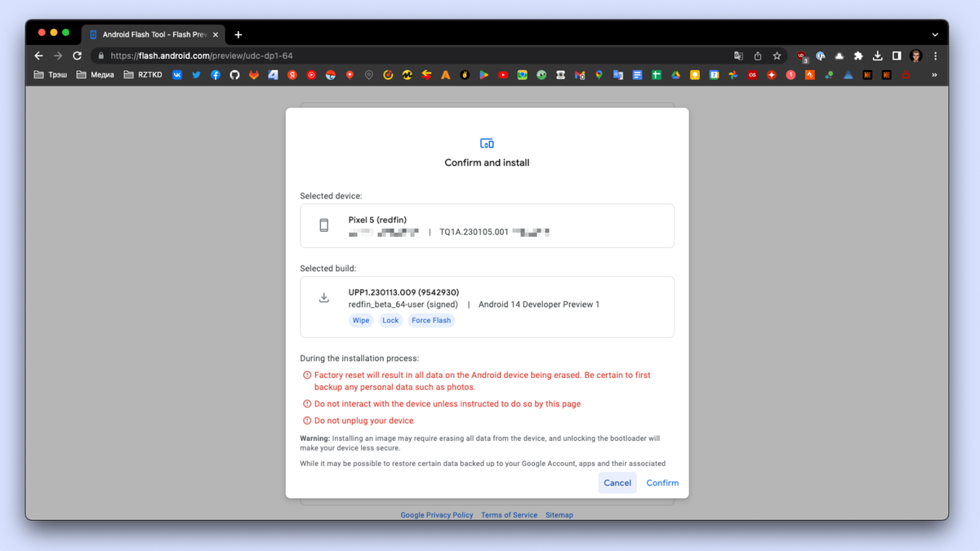
Task: Open the Google Photos bookmark
Action: tap(733, 74)
